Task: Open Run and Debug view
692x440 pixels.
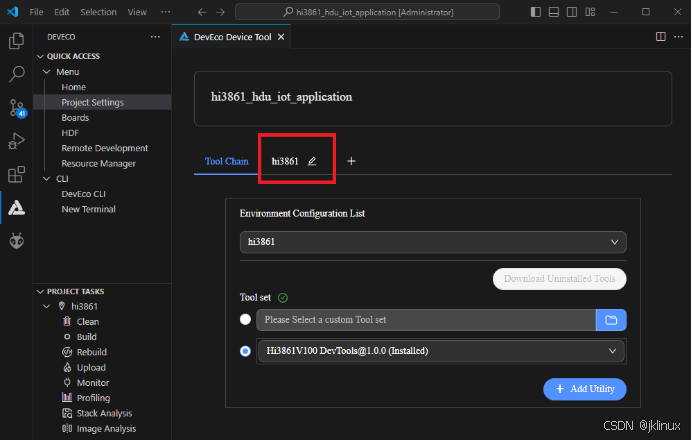Action: click(16, 141)
